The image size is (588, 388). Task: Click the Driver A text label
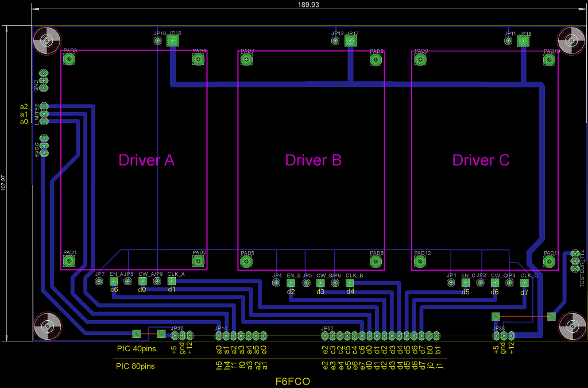146,160
